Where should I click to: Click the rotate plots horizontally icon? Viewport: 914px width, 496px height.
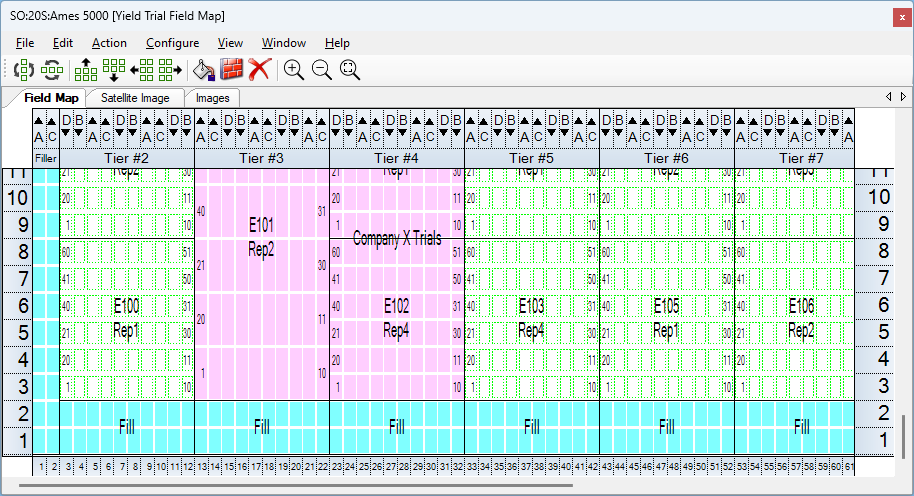[52, 70]
